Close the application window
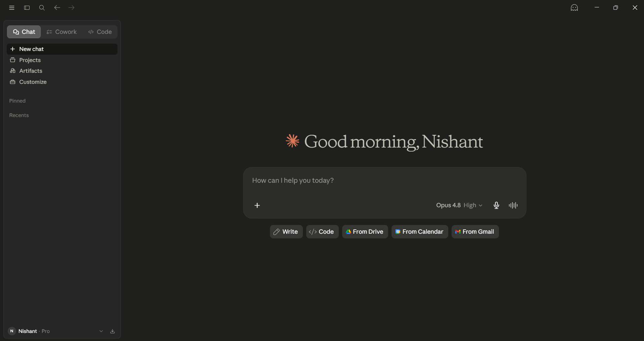Screen dimensions: 644x341 point(635,7)
